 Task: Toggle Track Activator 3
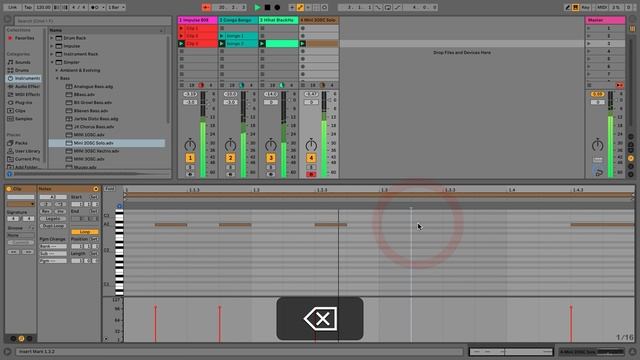click(271, 158)
